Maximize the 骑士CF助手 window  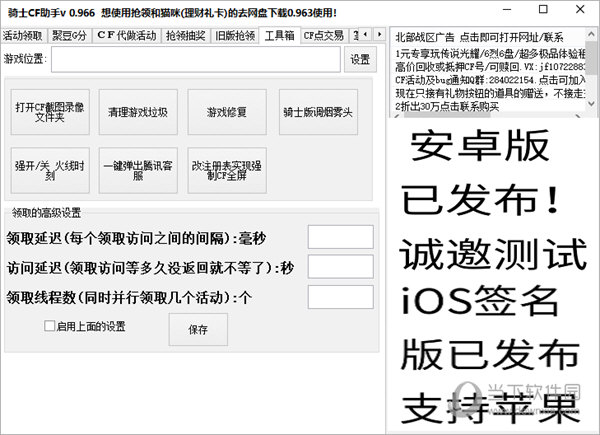coord(543,10)
